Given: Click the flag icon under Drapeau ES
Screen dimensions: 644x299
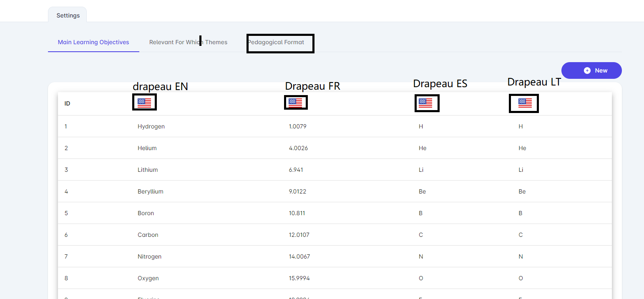Looking at the screenshot, I should (x=425, y=103).
